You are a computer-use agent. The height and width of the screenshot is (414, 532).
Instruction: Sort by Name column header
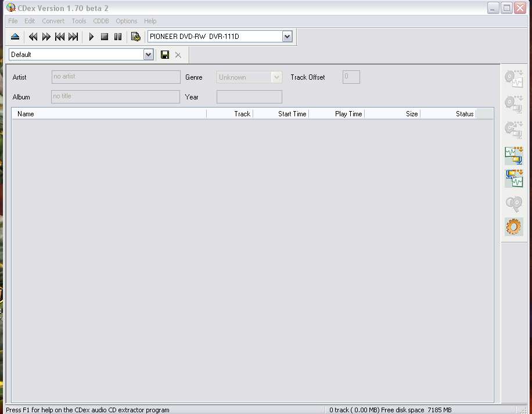(x=109, y=114)
